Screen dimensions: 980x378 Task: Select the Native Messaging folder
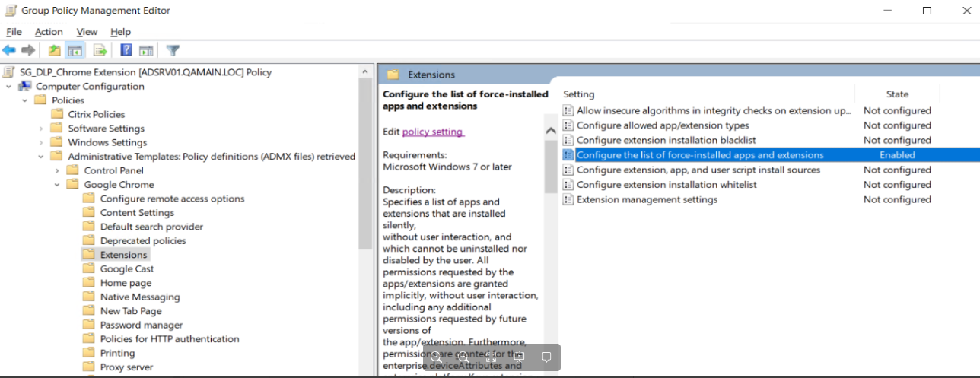click(140, 297)
